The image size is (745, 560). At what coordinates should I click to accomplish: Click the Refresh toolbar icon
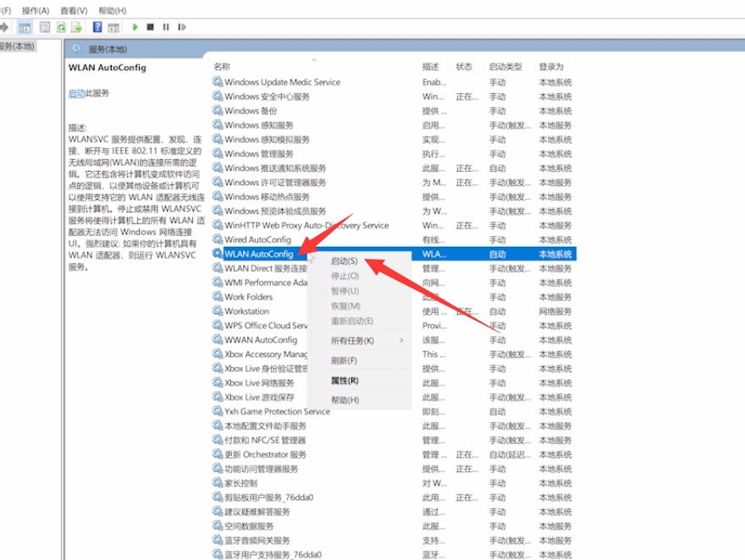click(61, 27)
